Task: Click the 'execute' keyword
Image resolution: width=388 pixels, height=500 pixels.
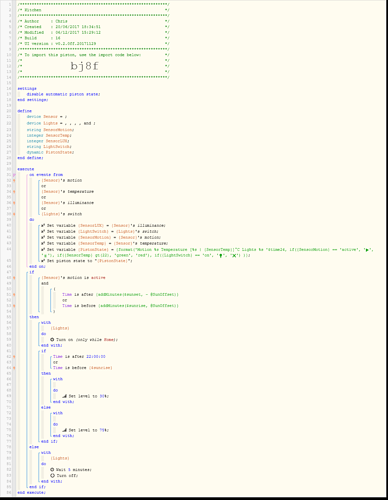Action: click(x=26, y=169)
